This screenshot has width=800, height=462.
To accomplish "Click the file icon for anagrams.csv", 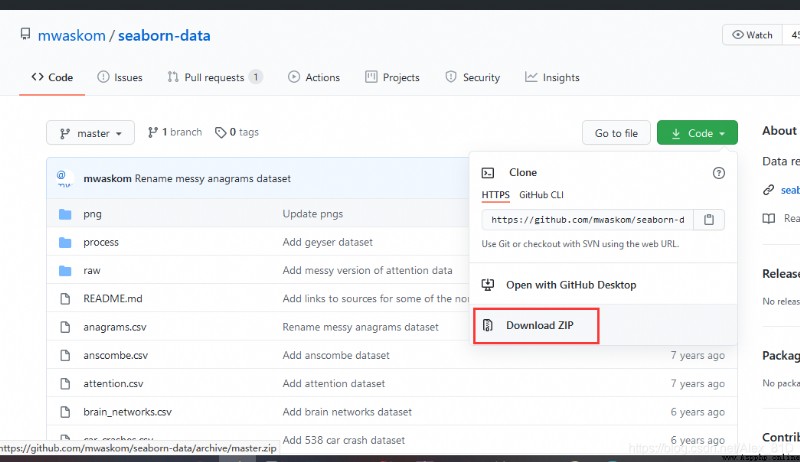I will pos(65,327).
